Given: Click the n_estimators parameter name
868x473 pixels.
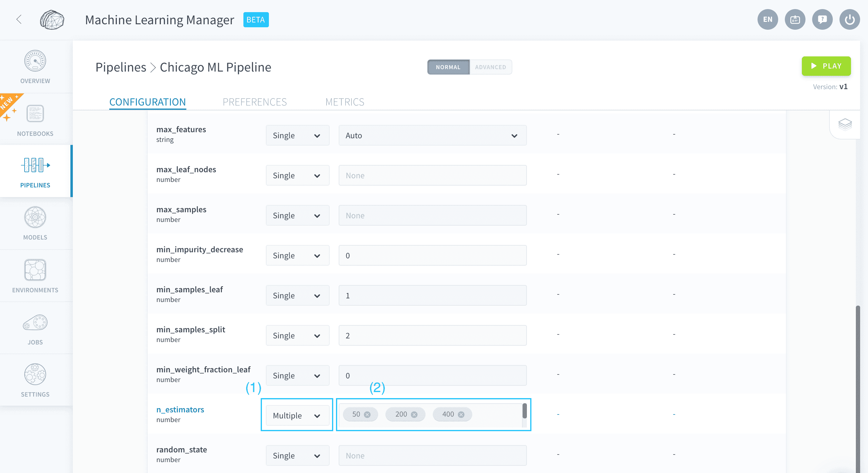Looking at the screenshot, I should pos(180,410).
